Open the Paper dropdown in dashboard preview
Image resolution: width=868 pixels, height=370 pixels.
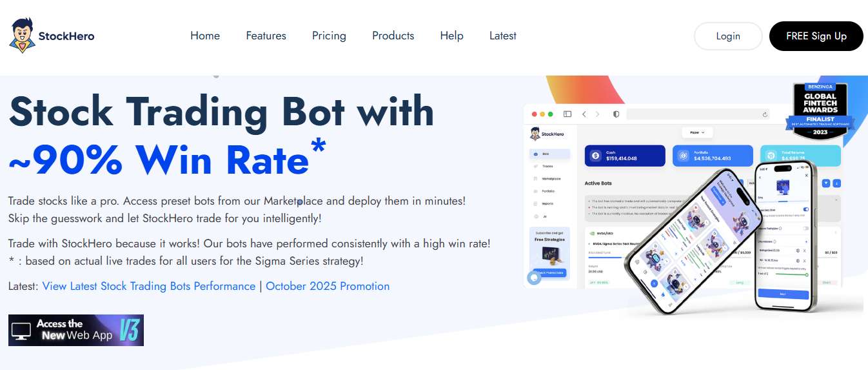[x=697, y=132]
